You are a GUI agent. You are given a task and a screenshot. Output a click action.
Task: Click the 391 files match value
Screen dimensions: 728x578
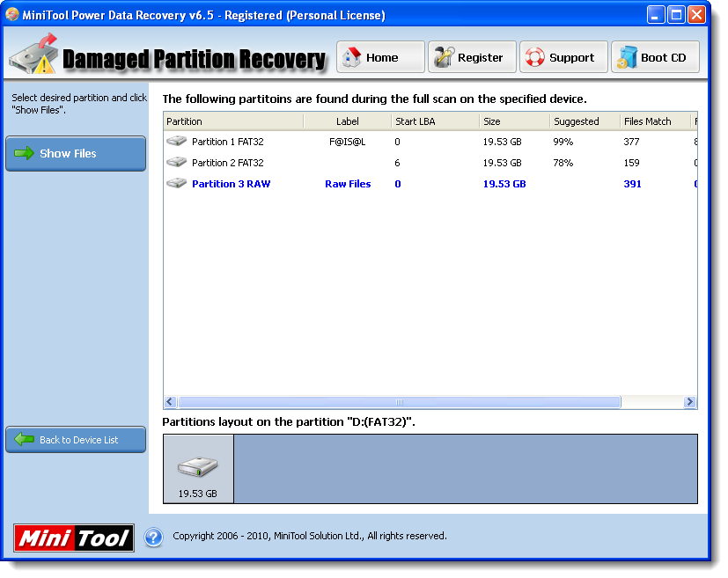[x=632, y=184]
